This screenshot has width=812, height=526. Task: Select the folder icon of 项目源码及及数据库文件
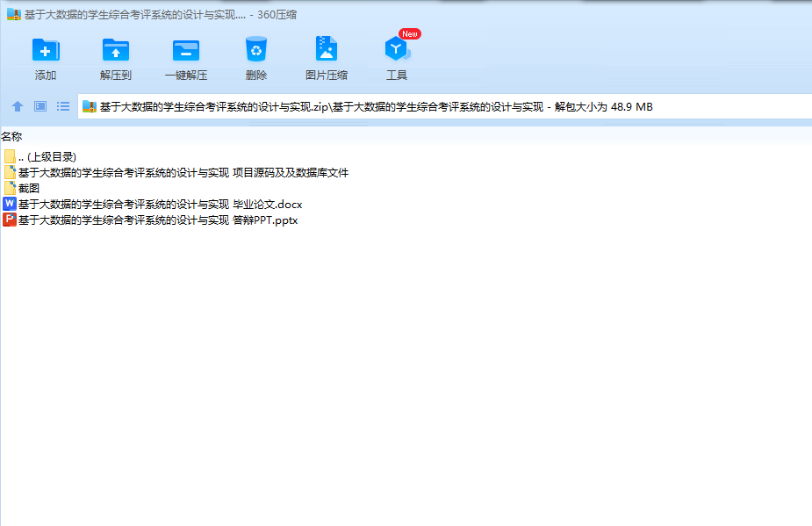click(10, 172)
